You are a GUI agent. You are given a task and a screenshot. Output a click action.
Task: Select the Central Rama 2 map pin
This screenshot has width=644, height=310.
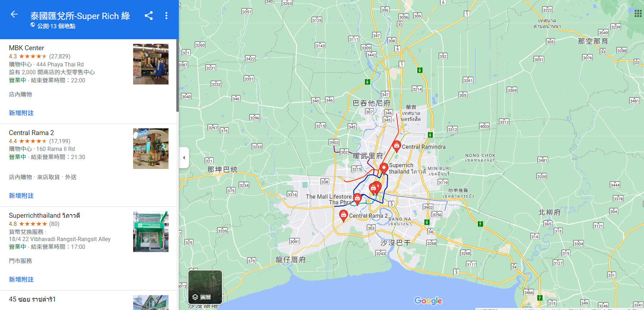point(343,215)
